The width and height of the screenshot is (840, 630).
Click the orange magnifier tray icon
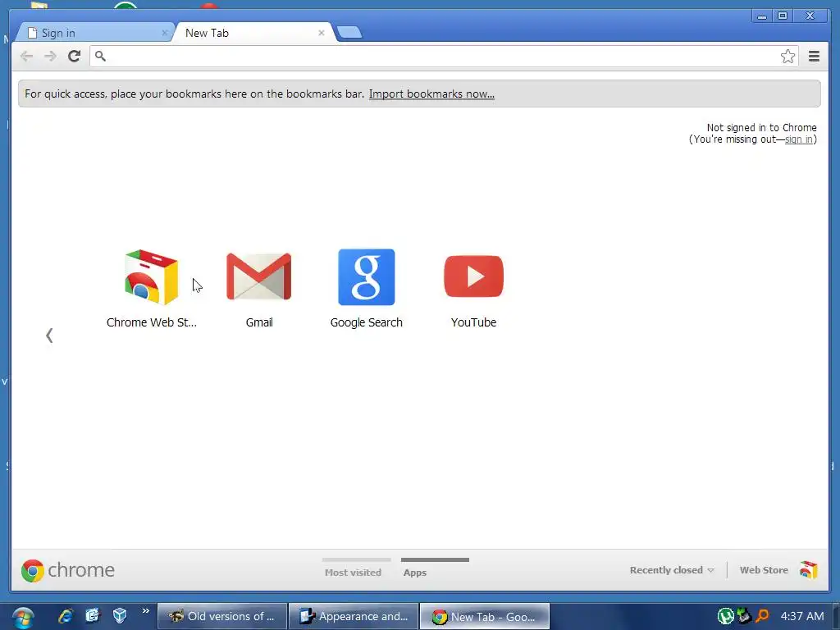pos(762,616)
